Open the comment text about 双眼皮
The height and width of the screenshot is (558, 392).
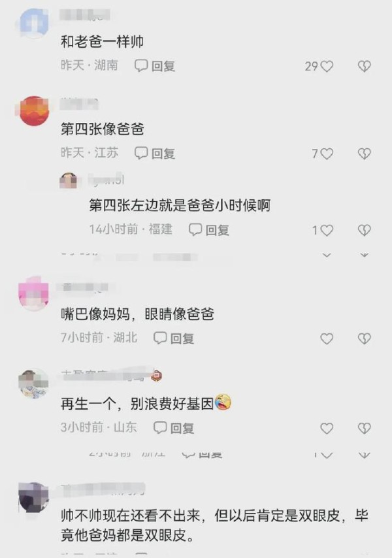[x=214, y=525]
